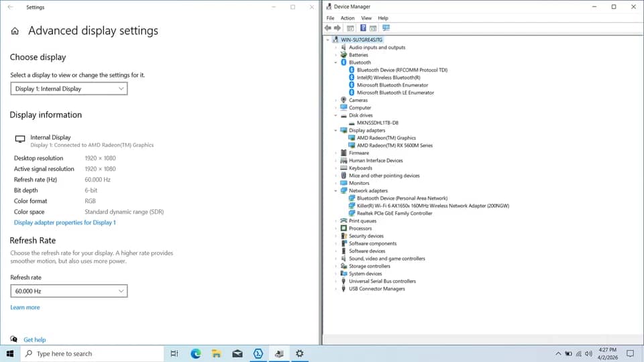Viewport: 644px width, 362px height.
Task: Select the Cameras category
Action: (358, 100)
